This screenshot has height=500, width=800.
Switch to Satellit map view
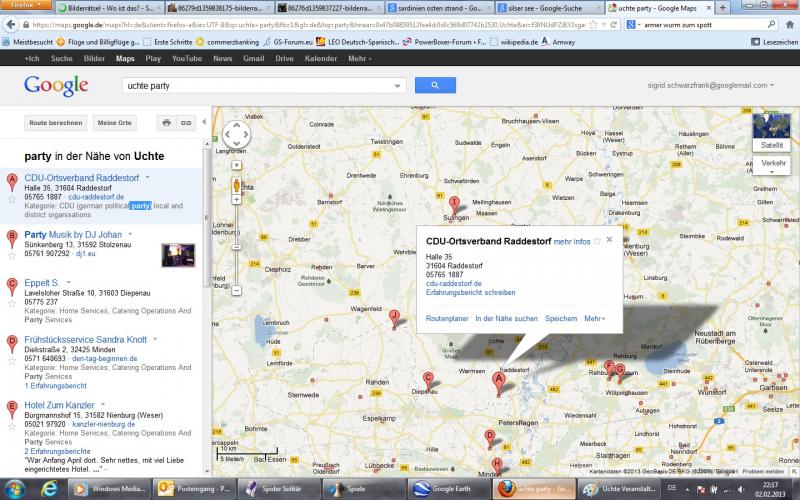[771, 132]
